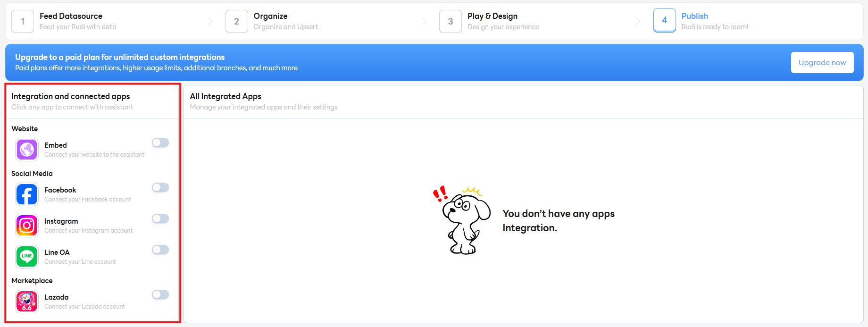The height and width of the screenshot is (327, 868).
Task: Click the Instagram logo icon
Action: point(27,226)
